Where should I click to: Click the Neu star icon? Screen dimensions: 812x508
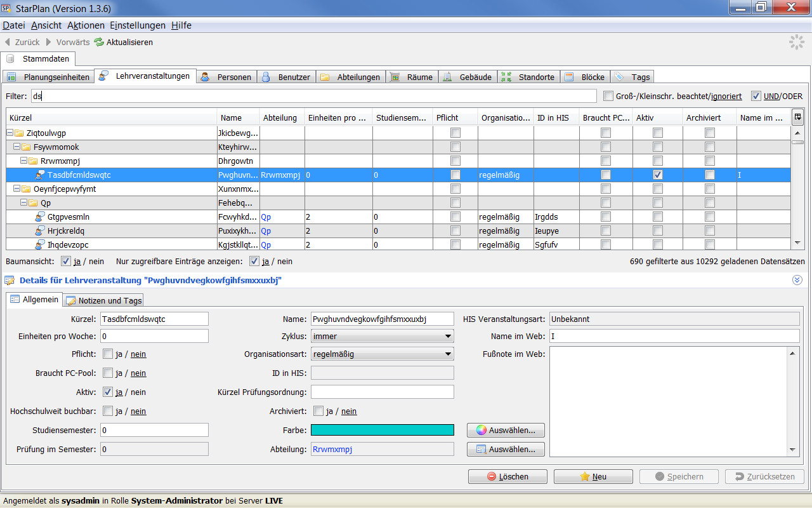point(585,476)
